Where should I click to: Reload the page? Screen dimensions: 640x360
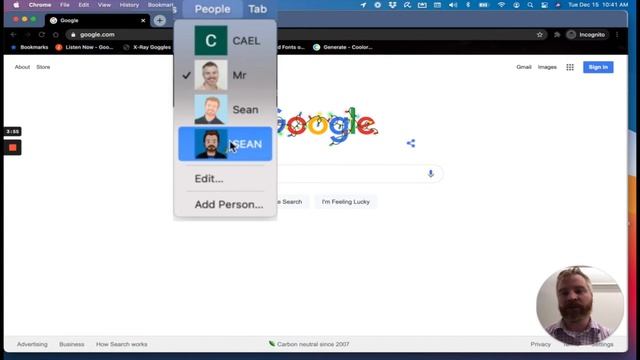42,35
